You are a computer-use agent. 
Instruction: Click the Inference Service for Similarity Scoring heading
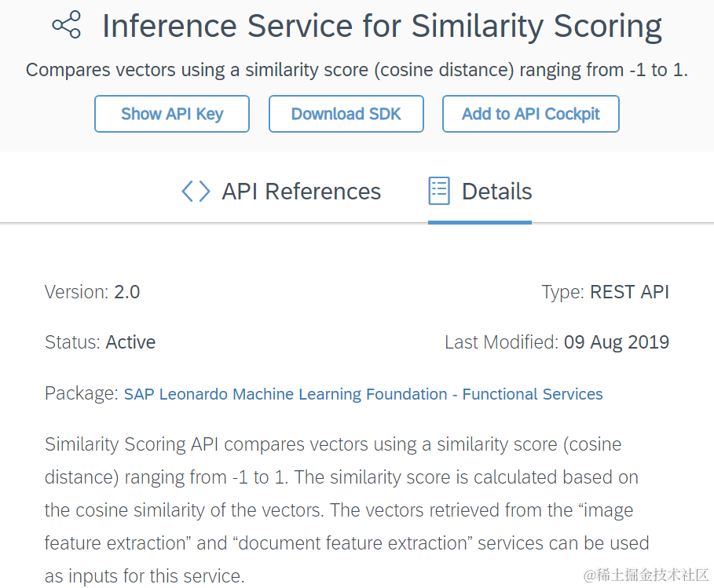click(382, 26)
